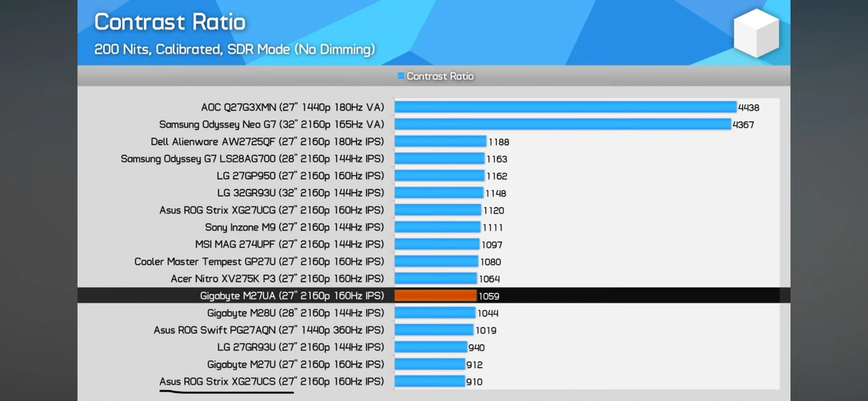Click the Samsung Odyssey Neo G7 bar
The image size is (868, 401).
tap(563, 124)
